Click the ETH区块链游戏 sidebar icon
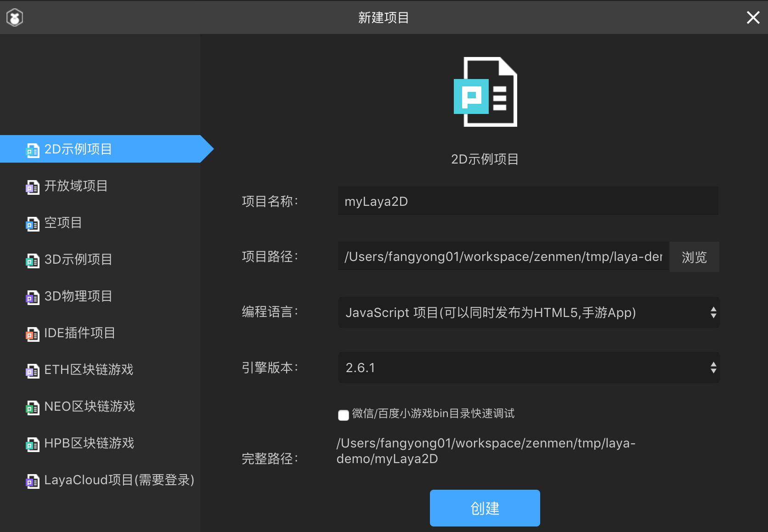This screenshot has width=768, height=532. click(x=33, y=371)
